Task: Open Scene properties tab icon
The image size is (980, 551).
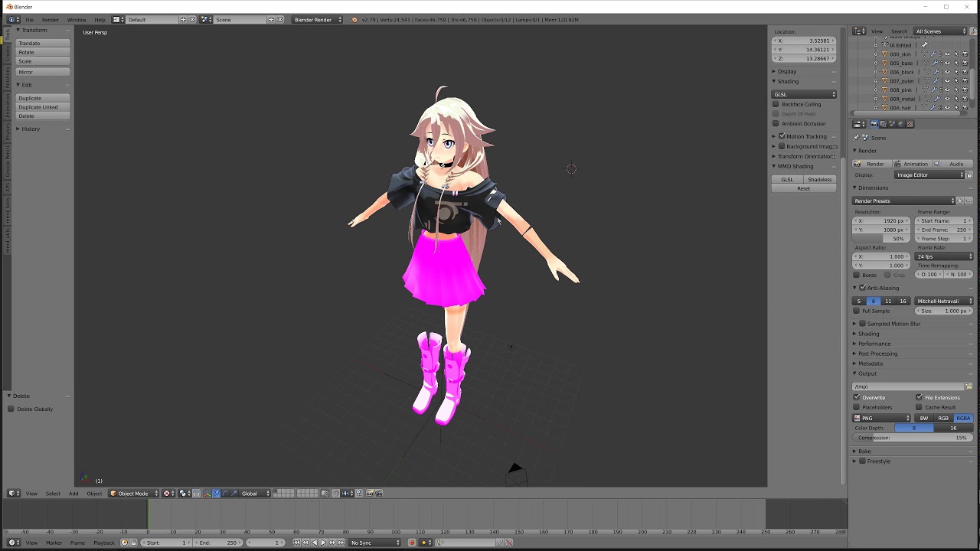Action: point(892,124)
